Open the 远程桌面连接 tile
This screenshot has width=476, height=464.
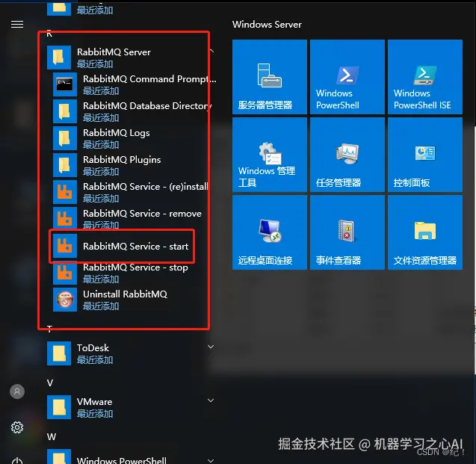(270, 232)
